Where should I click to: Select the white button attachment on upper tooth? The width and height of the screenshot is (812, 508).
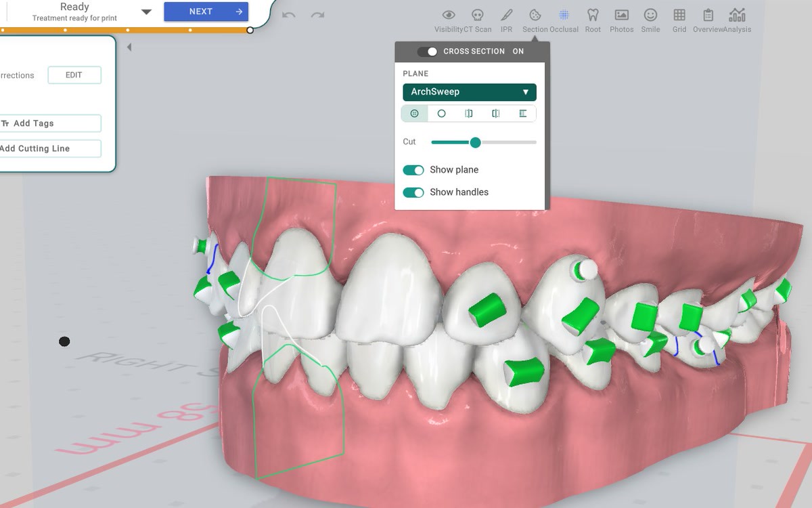click(584, 269)
